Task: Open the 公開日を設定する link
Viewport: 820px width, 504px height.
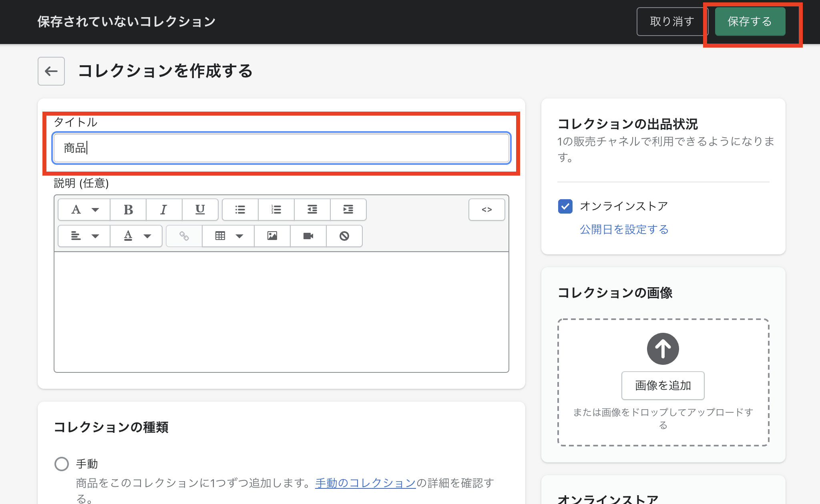Action: coord(624,230)
